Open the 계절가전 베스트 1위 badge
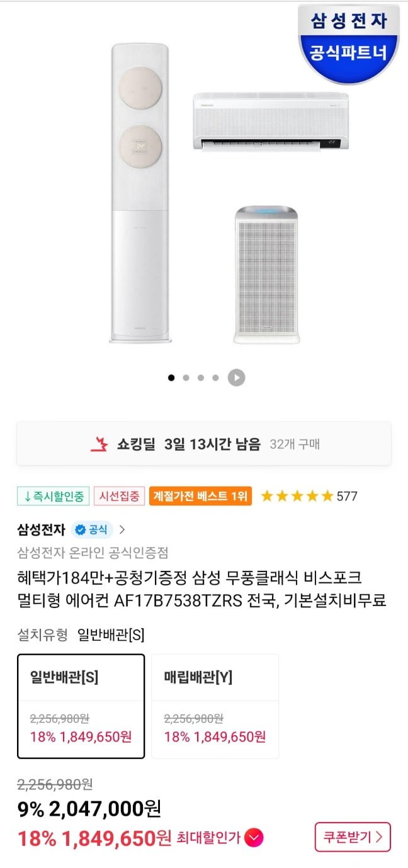Viewport: 408px width, 868px height. tap(201, 496)
